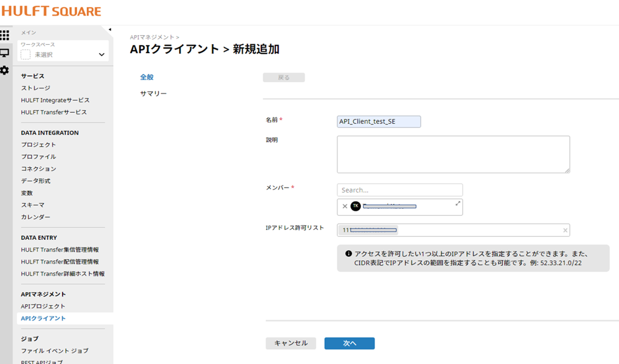This screenshot has height=364, width=619.
Task: Open the コネクション page
Action: click(39, 169)
